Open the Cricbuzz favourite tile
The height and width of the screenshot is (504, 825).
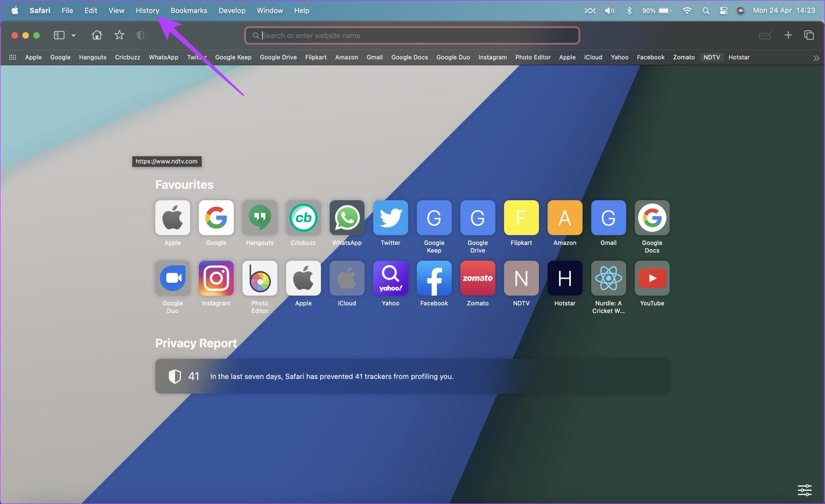303,218
